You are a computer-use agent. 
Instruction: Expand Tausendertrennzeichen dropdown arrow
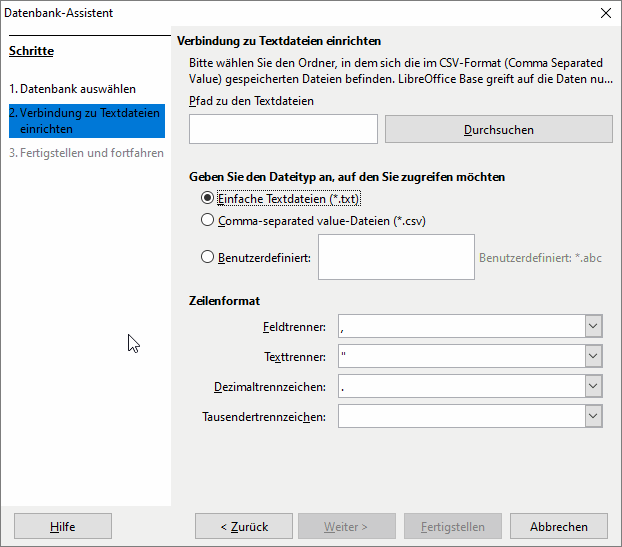(593, 416)
